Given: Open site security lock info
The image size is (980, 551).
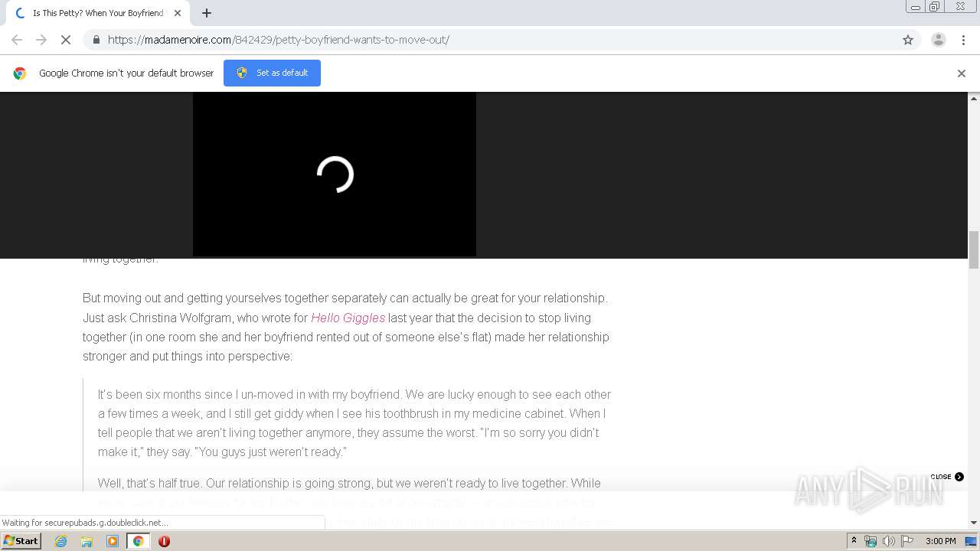Looking at the screenshot, I should (x=96, y=40).
